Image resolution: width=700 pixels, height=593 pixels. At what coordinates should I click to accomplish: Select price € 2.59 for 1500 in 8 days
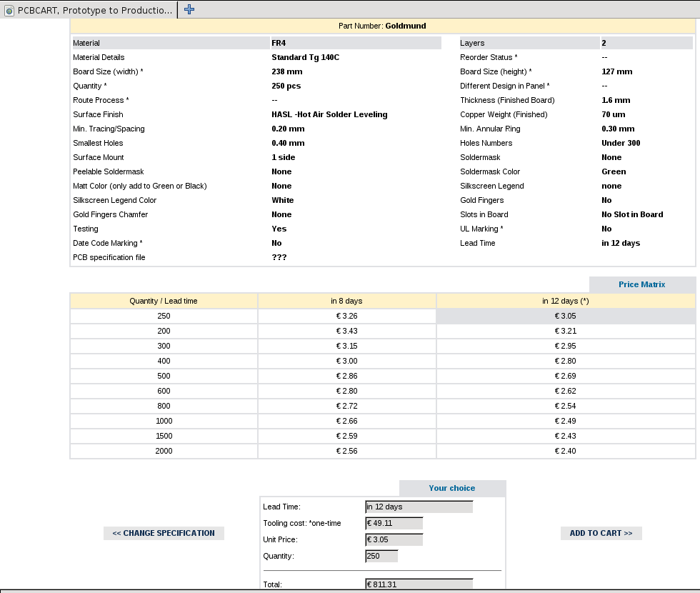point(347,436)
